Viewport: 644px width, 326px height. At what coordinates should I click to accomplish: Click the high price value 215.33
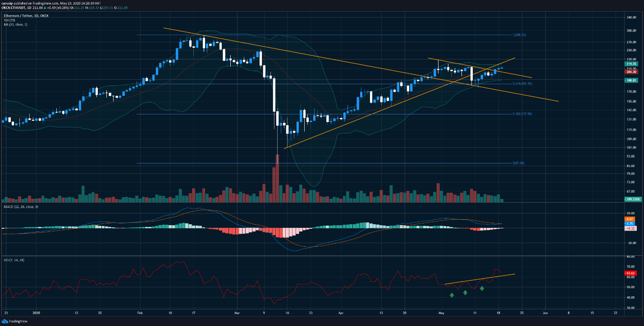[94, 8]
